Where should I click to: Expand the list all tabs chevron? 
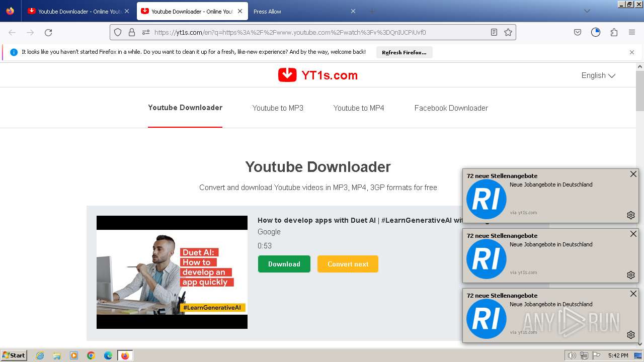coord(587,11)
